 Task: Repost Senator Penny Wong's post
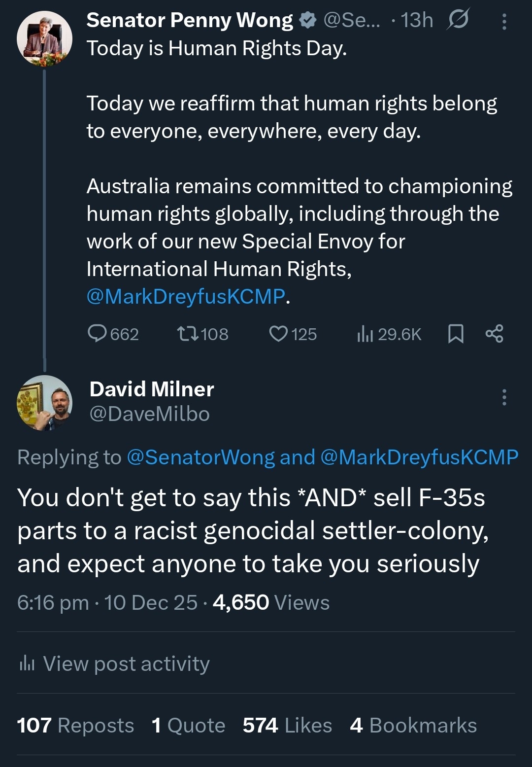click(188, 334)
